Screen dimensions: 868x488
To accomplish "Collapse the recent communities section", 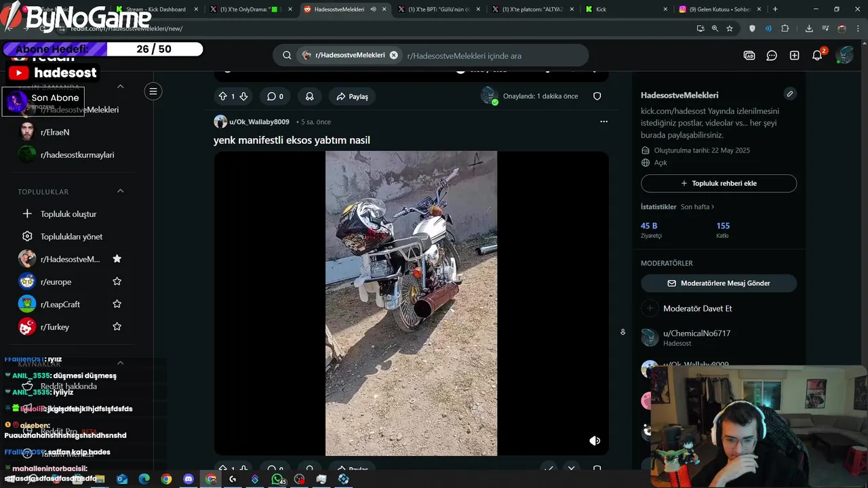I will (x=120, y=86).
